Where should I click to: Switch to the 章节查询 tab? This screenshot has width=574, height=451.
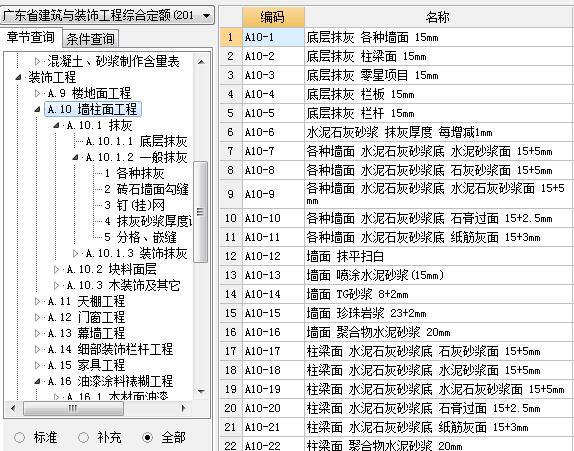[x=31, y=37]
